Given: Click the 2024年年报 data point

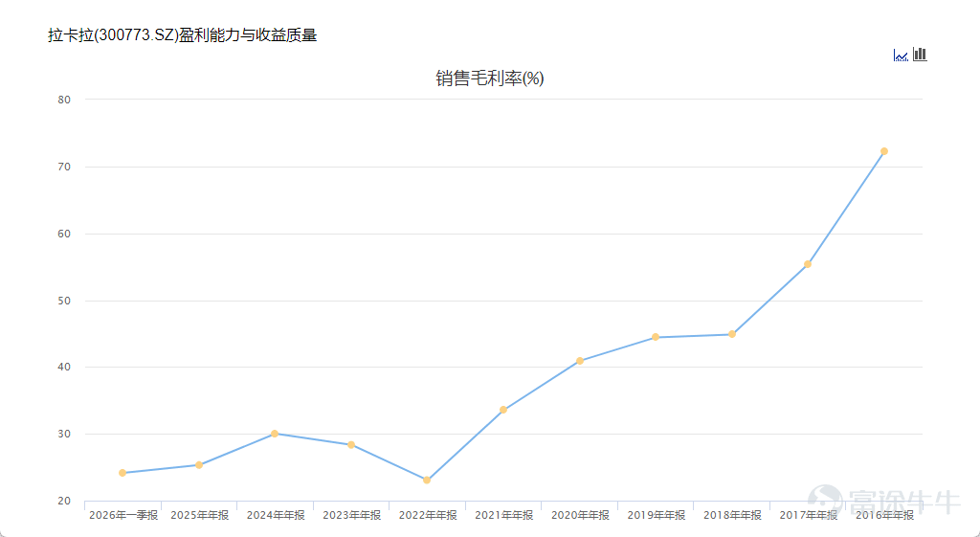Looking at the screenshot, I should pyautogui.click(x=275, y=434).
